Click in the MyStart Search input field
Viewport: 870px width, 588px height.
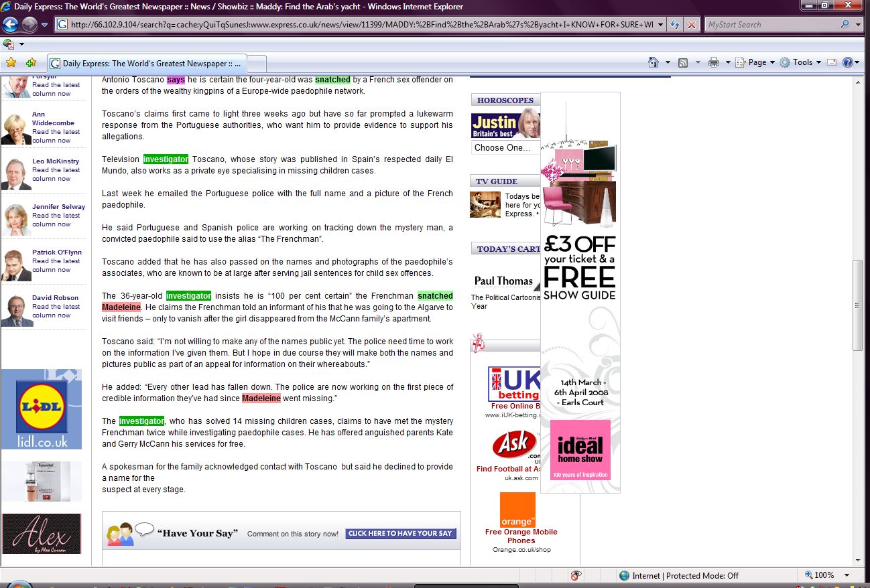[x=771, y=25]
